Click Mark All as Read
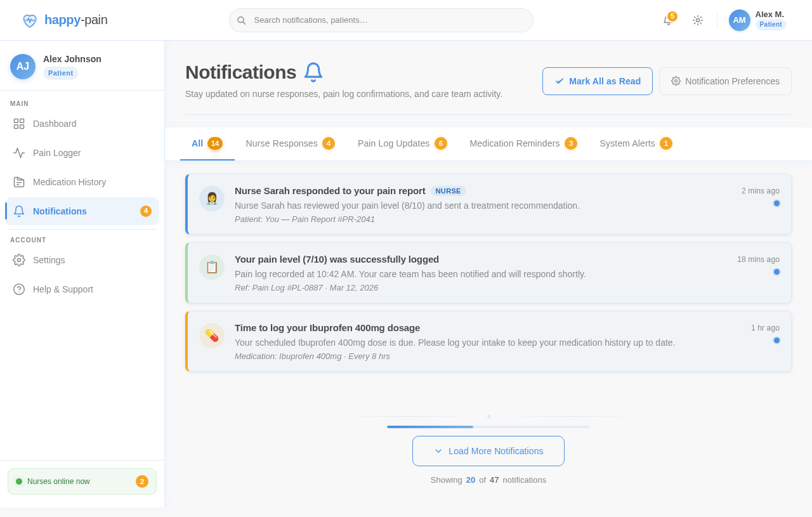Screen dimensions: 812x517 (597, 81)
